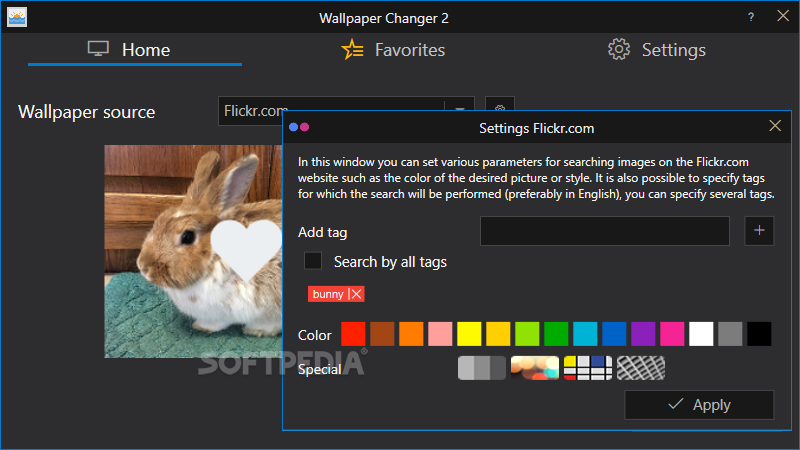
Task: Click the colored dots dialog icon
Action: (x=299, y=127)
